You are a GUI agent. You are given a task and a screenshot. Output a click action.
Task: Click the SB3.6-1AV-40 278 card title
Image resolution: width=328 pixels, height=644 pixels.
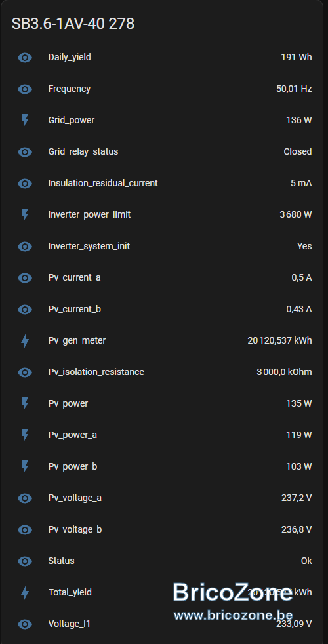(73, 24)
